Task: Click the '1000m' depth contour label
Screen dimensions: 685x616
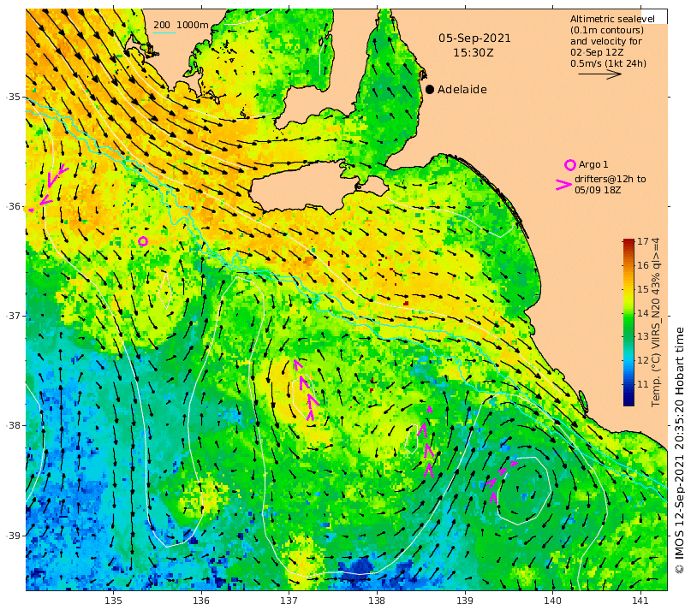Action: point(193,26)
